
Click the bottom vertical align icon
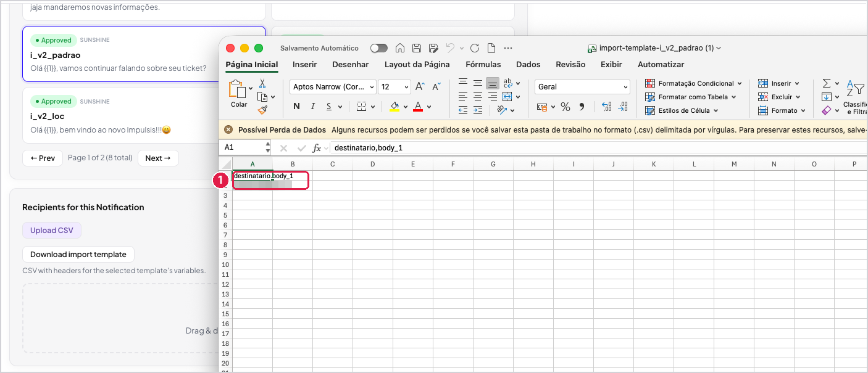click(492, 83)
